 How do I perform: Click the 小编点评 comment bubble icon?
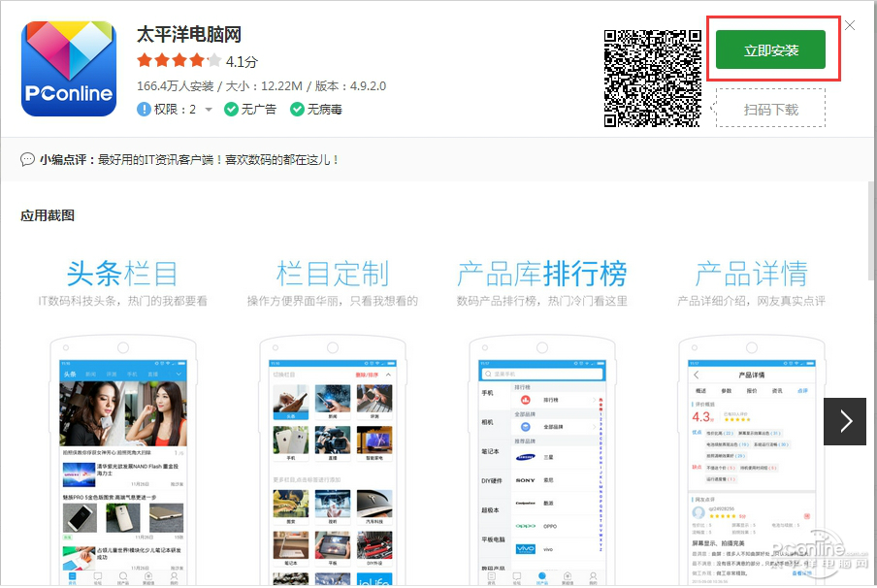click(27, 160)
